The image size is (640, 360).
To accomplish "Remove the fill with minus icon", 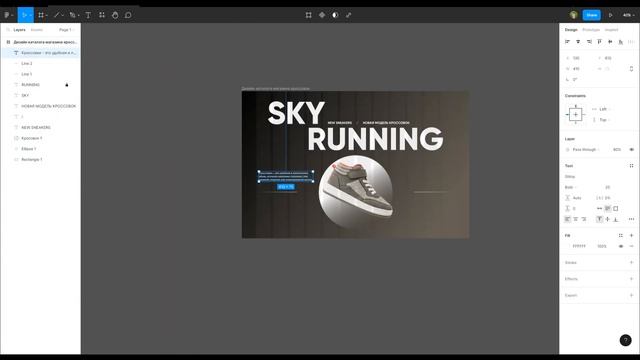I will point(631,246).
